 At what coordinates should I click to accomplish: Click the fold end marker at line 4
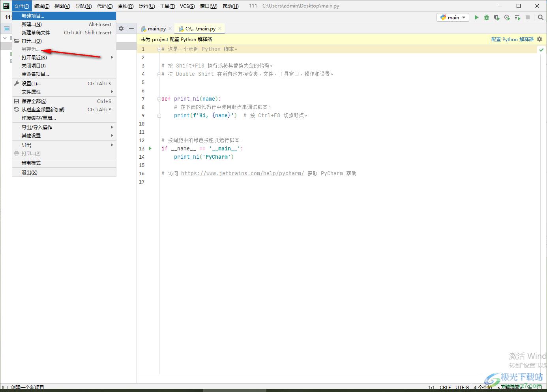click(x=159, y=74)
